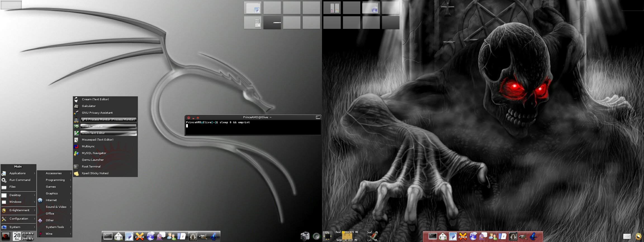Open the terminal icon in the red dock
Screen dimensions: 644x242
(x=433, y=236)
